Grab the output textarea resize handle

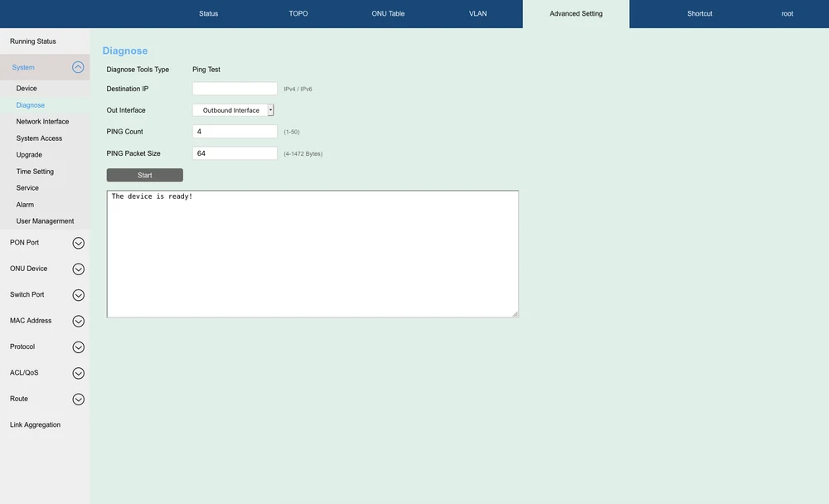(x=515, y=313)
